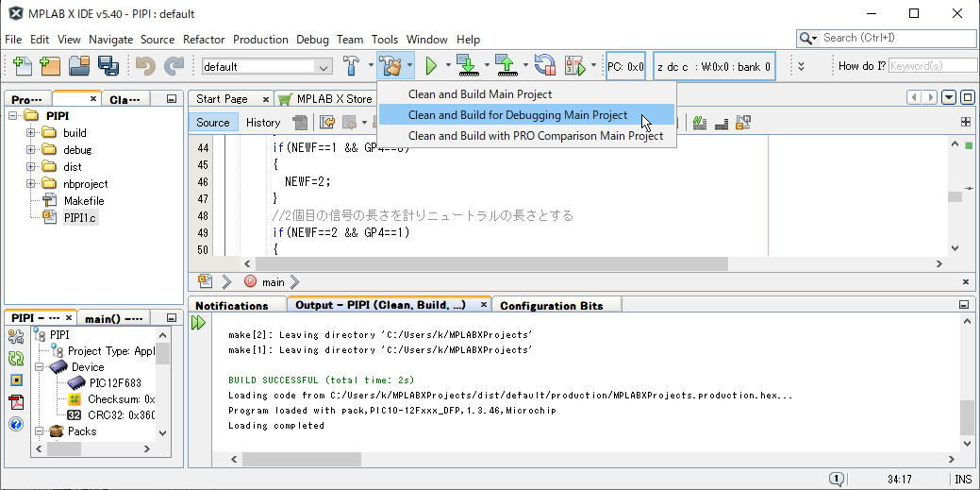Click the main function breadcrumb icon
980x490 pixels.
click(x=251, y=281)
